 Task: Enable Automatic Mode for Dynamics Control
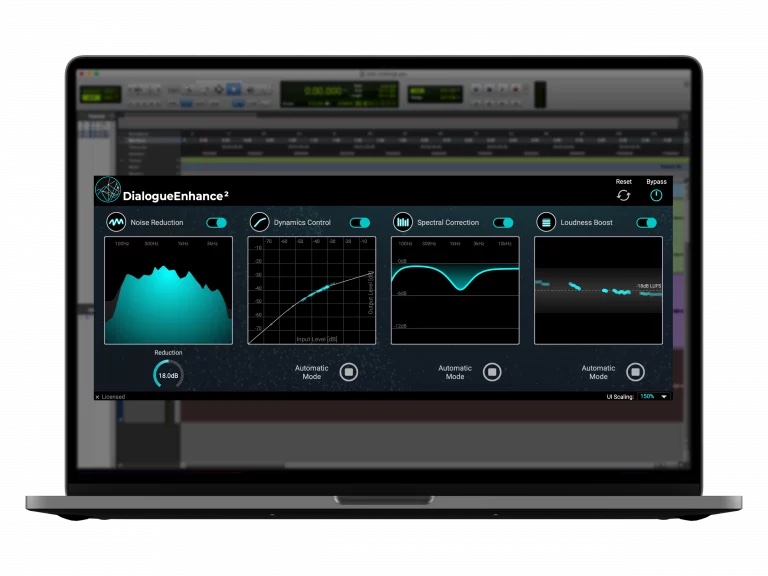tap(349, 372)
